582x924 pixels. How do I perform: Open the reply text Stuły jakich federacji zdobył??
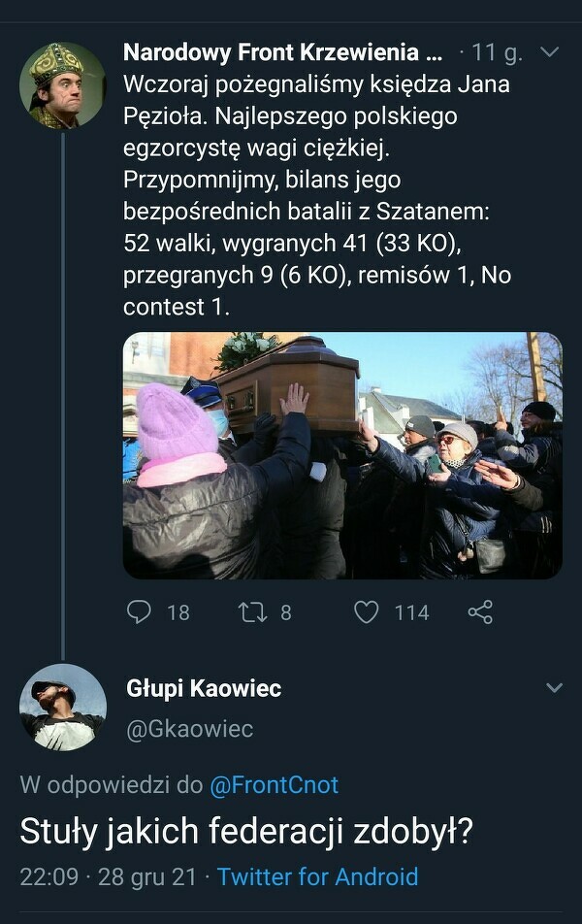click(x=246, y=831)
